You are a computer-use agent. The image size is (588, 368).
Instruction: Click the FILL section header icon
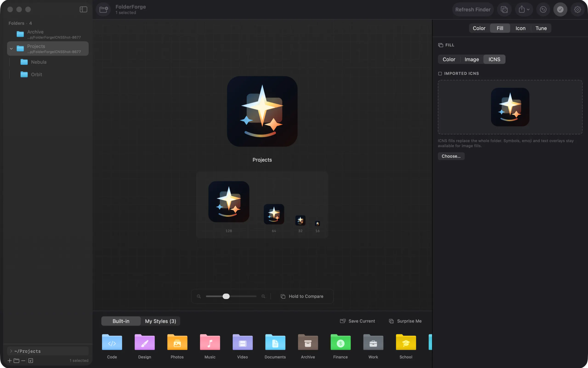point(441,45)
